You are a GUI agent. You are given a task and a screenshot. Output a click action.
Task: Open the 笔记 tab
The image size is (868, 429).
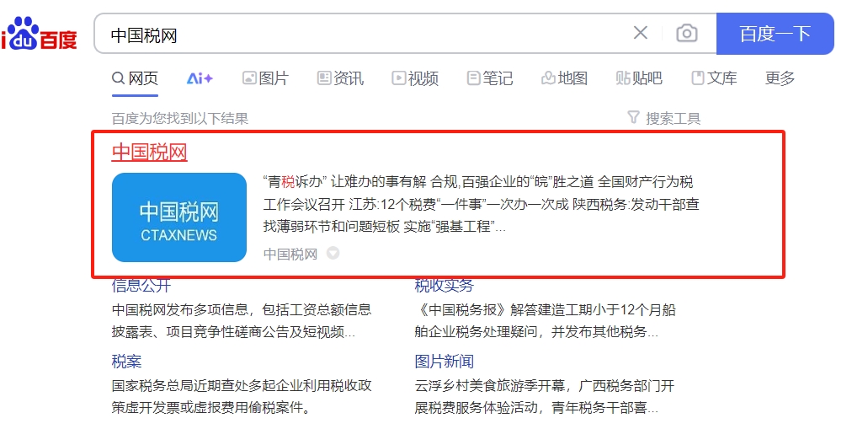pos(490,78)
